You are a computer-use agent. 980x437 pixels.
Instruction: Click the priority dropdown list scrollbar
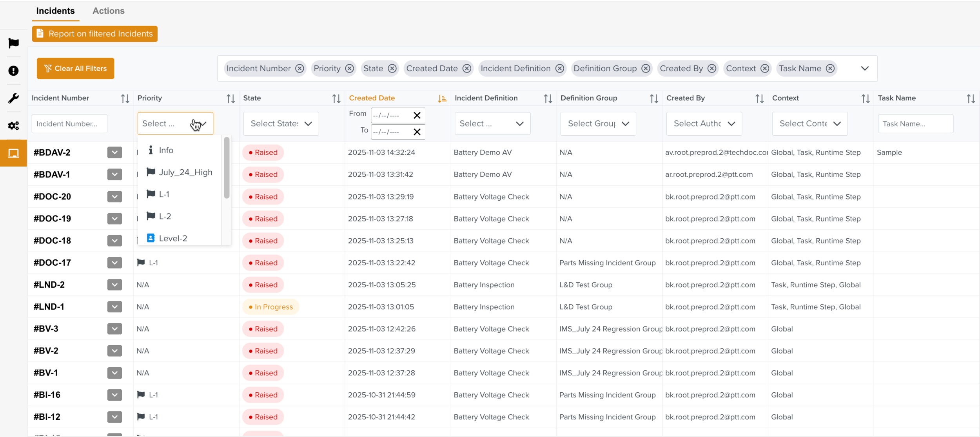click(227, 169)
